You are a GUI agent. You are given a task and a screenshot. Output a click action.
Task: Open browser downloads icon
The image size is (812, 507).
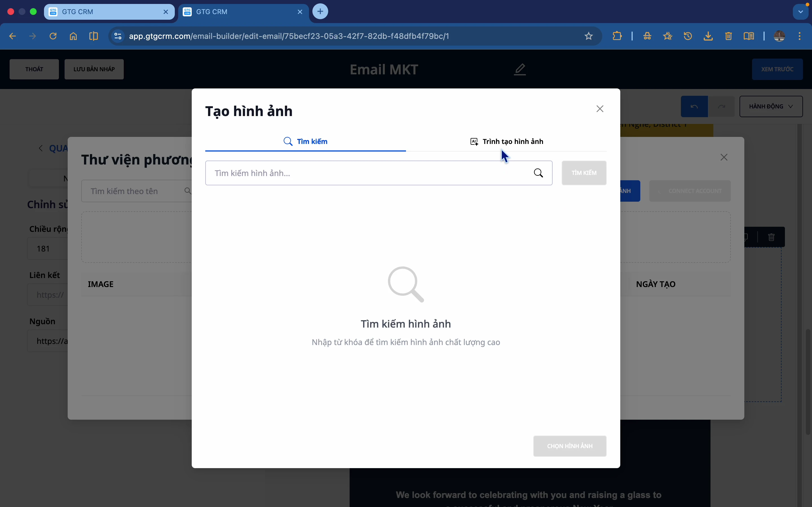(x=708, y=36)
